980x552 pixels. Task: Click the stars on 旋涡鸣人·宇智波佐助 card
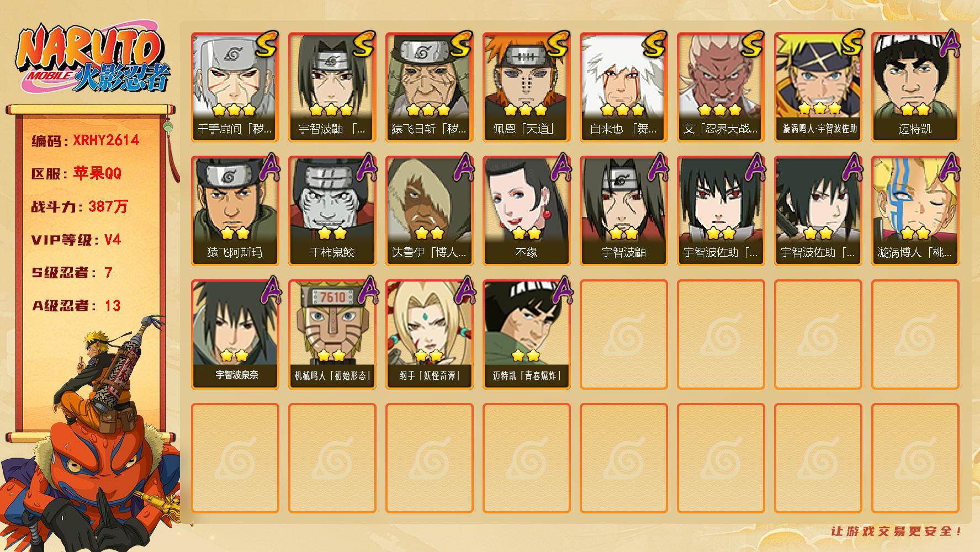819,108
